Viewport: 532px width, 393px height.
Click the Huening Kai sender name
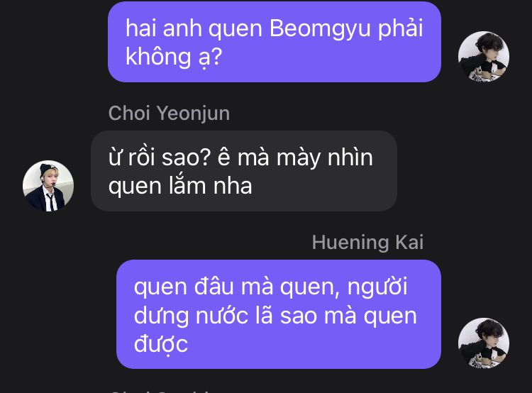click(367, 243)
